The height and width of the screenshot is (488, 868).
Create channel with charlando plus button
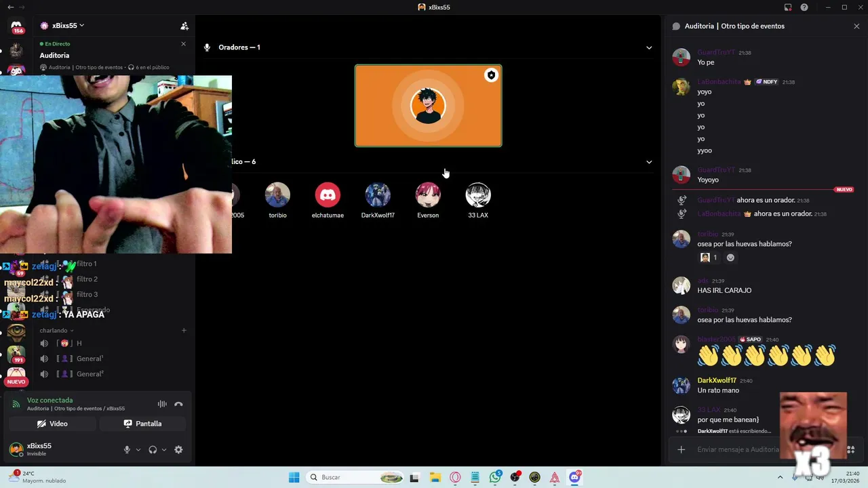tap(184, 331)
